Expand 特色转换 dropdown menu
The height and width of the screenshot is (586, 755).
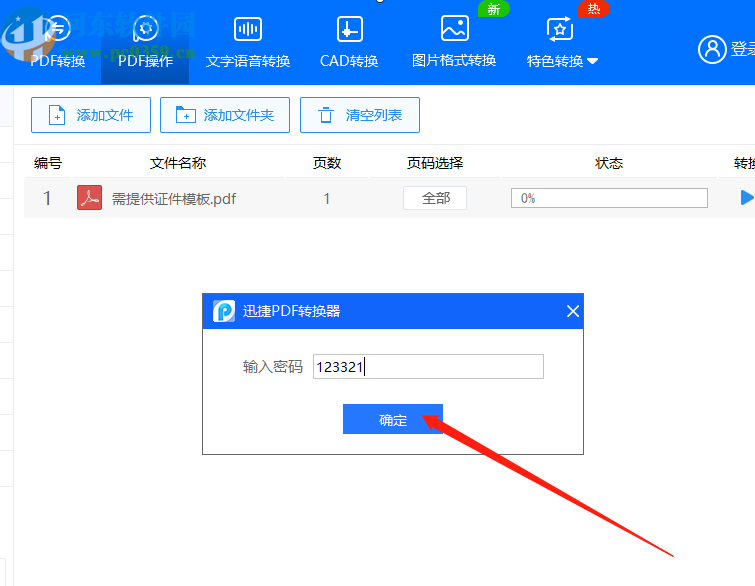(x=562, y=61)
